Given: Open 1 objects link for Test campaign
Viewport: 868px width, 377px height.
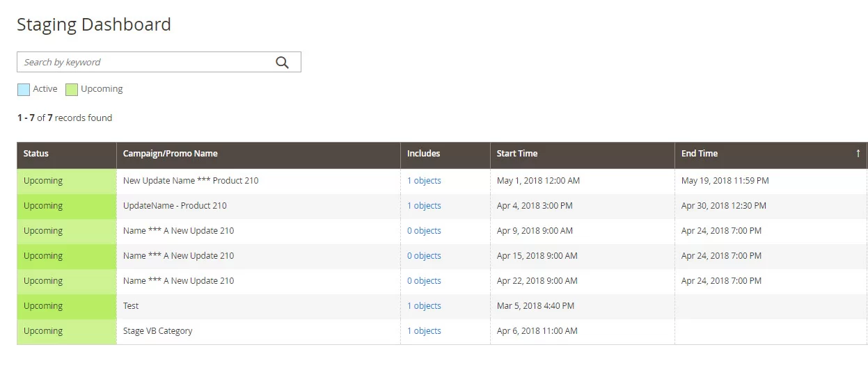Looking at the screenshot, I should [424, 306].
